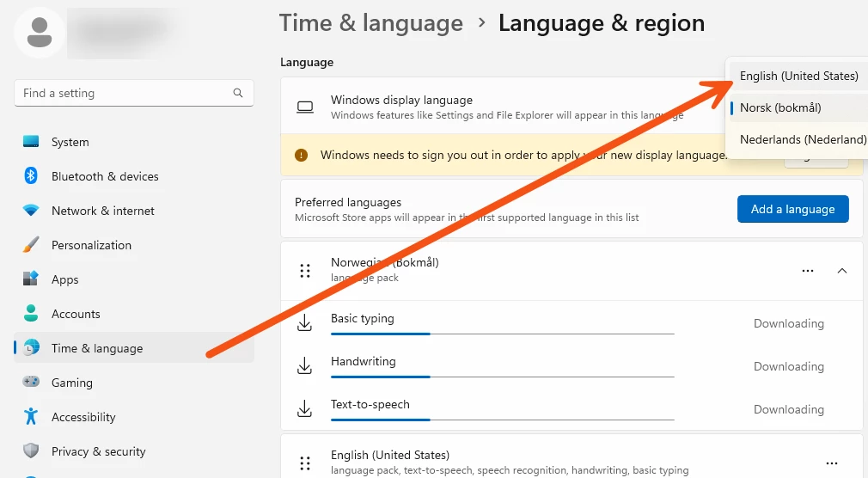Click Downloading status beside Handwriting
This screenshot has width=868, height=478.
tap(789, 367)
